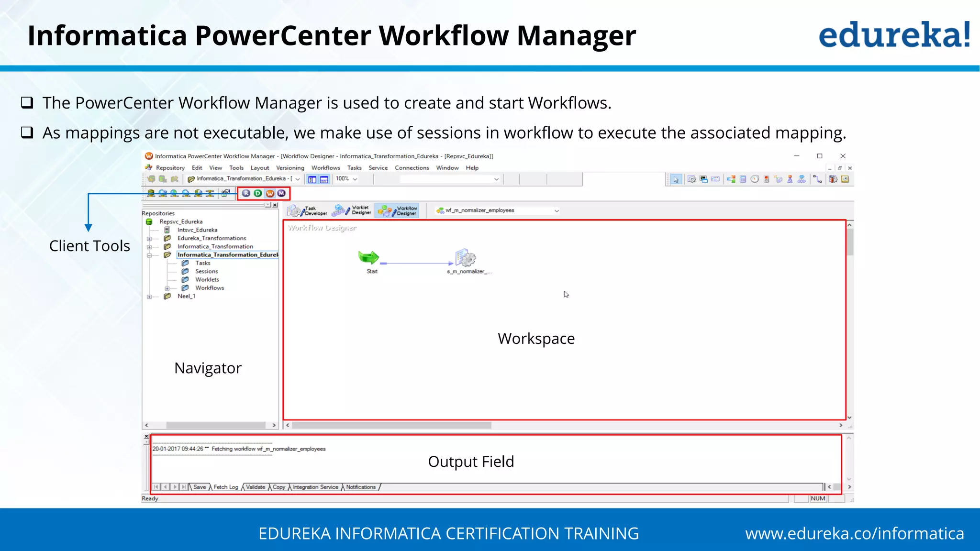Select the Session task gear icon
The height and width of the screenshot is (551, 980).
click(692, 179)
